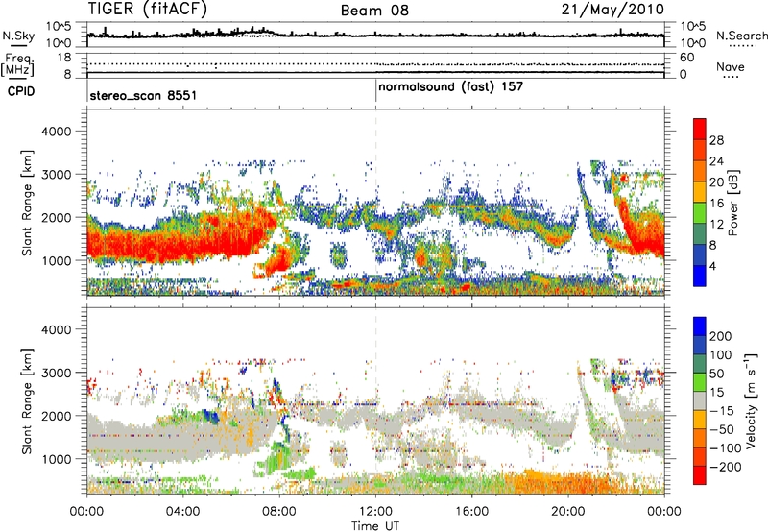Click the right-axis Nave label '60'
768x532 pixels.
pos(686,58)
